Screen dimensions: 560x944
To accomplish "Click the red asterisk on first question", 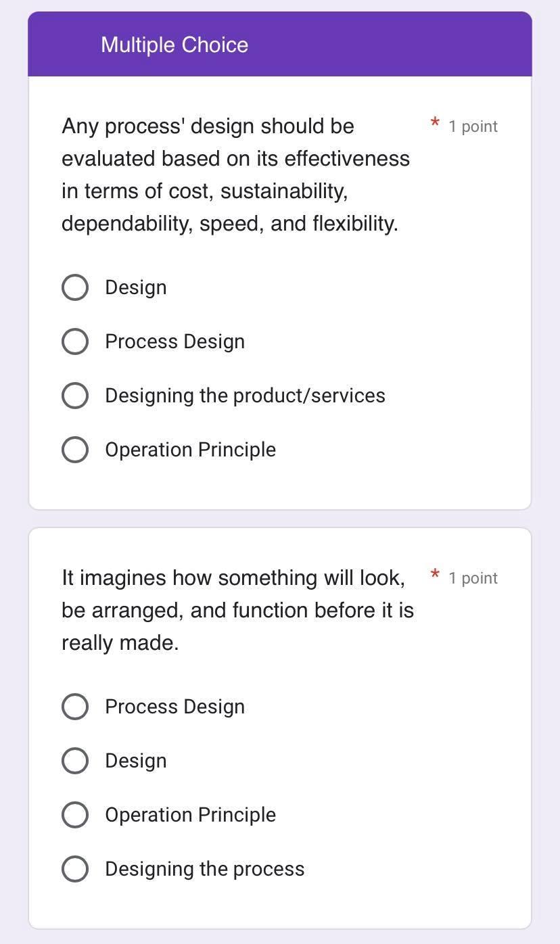I will 434,124.
